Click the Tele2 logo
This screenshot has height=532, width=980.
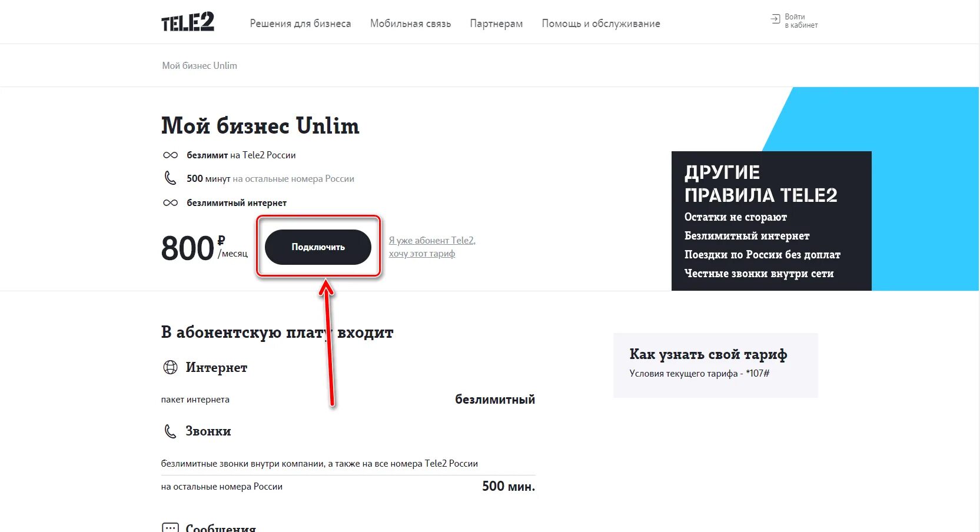pos(188,22)
